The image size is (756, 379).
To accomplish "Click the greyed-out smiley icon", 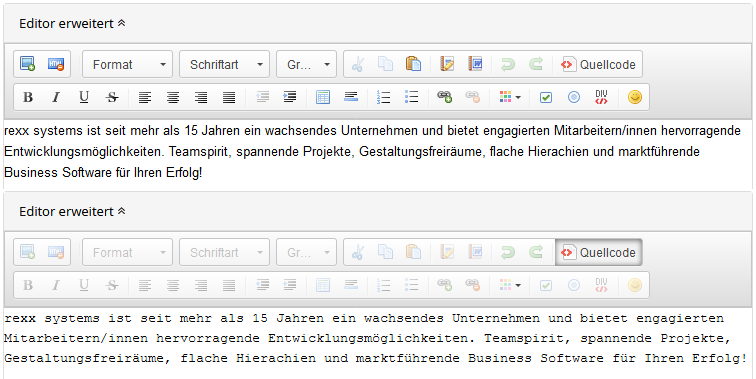I will point(634,285).
